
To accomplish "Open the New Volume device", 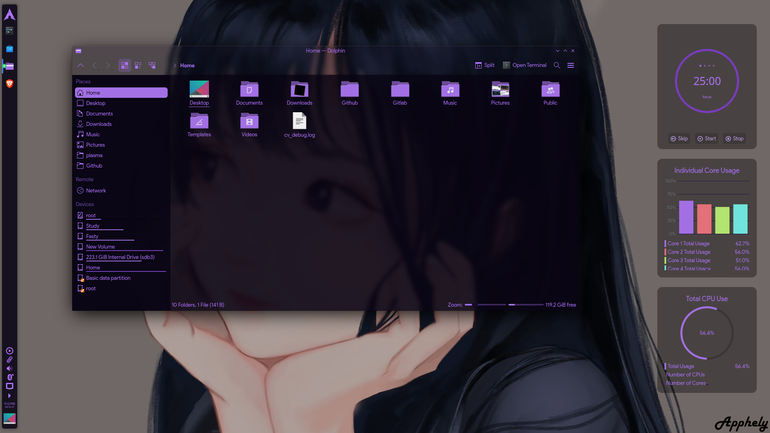I will tap(121, 246).
